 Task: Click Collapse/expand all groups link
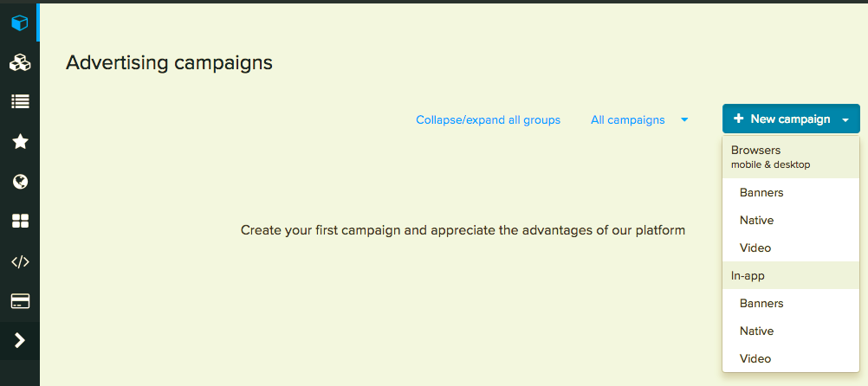click(488, 120)
